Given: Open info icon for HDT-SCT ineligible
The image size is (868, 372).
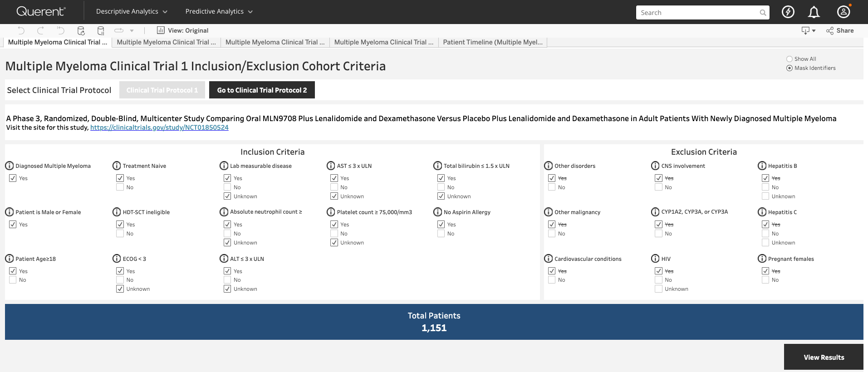Looking at the screenshot, I should 117,212.
